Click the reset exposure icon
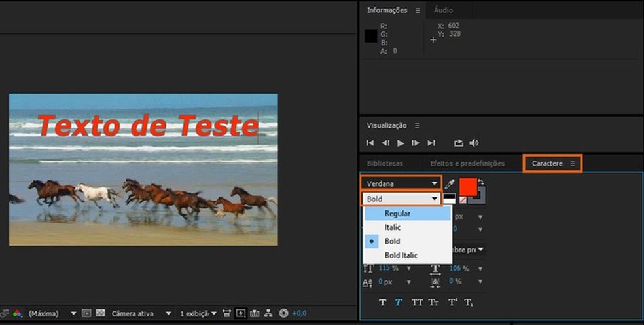The height and width of the screenshot is (325, 644). coord(283,314)
